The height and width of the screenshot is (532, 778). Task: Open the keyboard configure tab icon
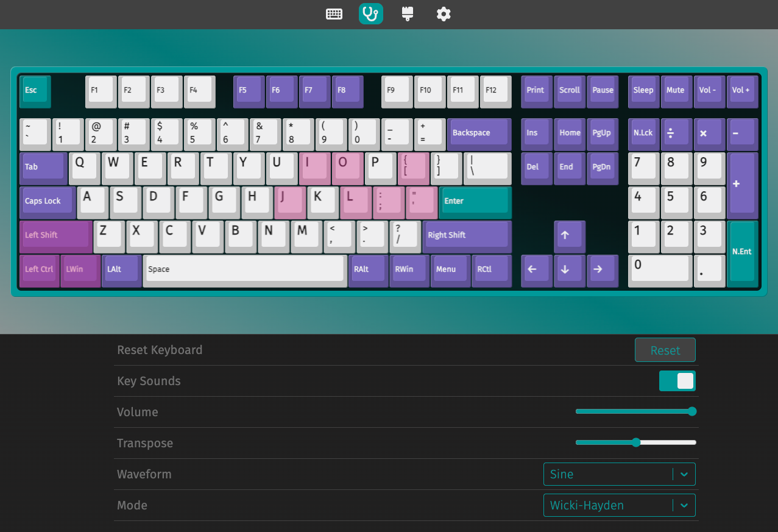(x=334, y=14)
